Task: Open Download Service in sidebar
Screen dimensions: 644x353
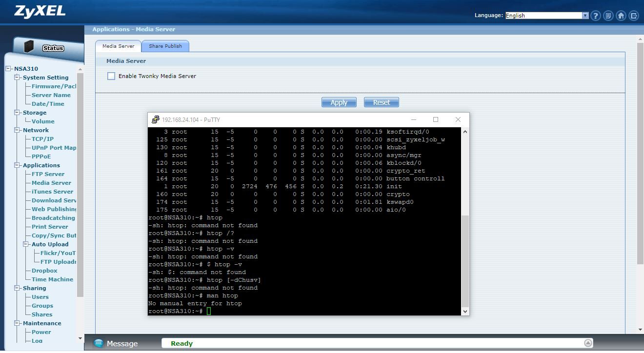Action: pyautogui.click(x=54, y=200)
